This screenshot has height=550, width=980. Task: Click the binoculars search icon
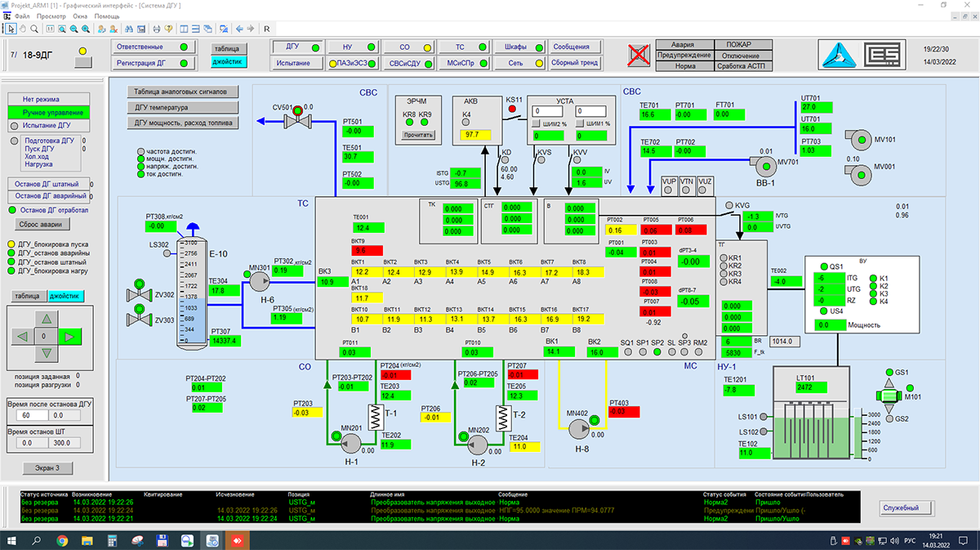128,29
